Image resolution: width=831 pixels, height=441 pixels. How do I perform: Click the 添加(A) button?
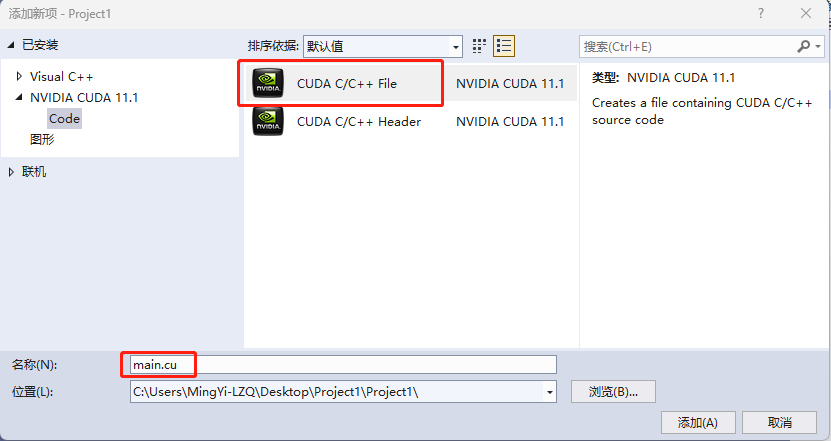pyautogui.click(x=698, y=422)
